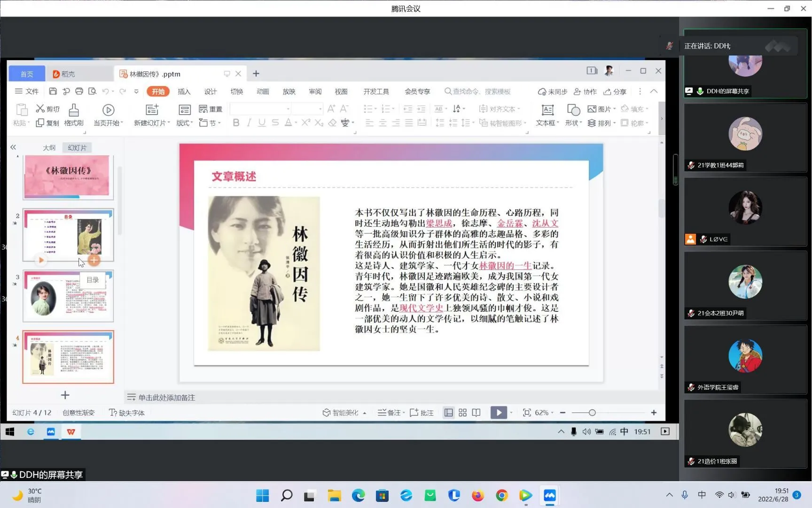The height and width of the screenshot is (508, 812).
Task: Start slideshow from current slide (当页开始)
Action: [108, 111]
